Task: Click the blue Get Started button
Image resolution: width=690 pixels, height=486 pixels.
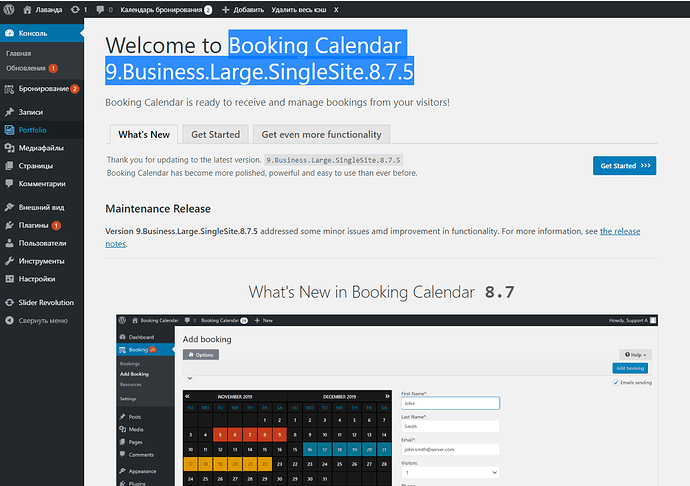Action: 624,166
